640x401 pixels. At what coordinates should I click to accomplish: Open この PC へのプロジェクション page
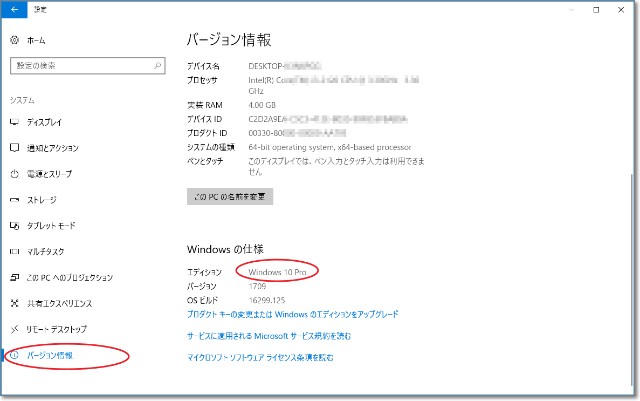69,278
